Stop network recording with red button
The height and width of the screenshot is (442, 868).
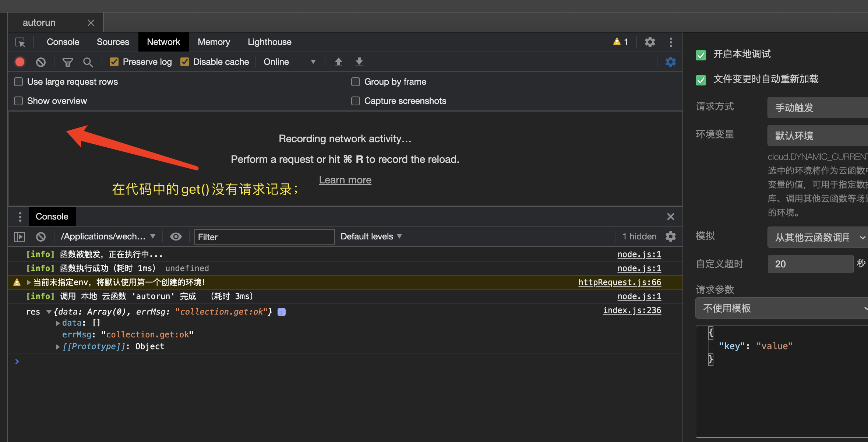pyautogui.click(x=20, y=62)
